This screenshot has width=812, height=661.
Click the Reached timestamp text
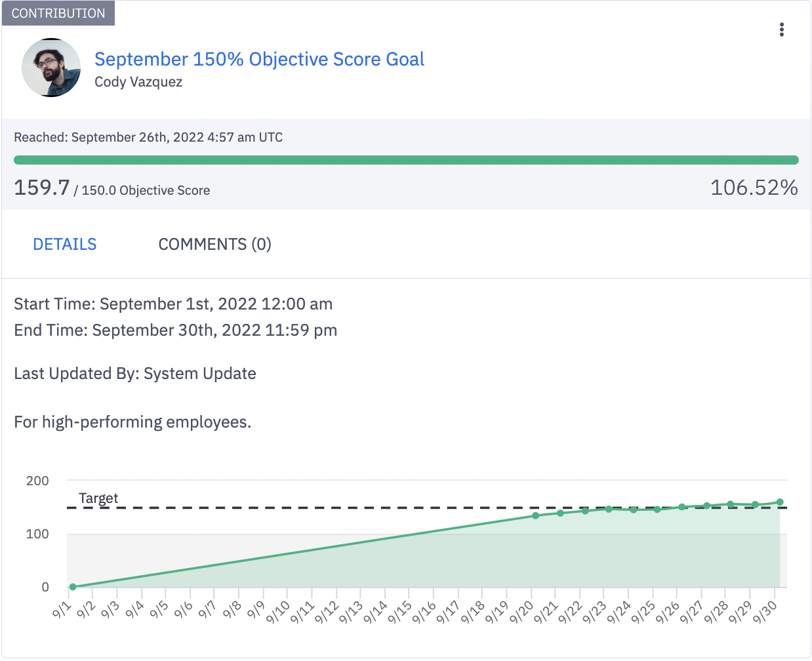[148, 137]
